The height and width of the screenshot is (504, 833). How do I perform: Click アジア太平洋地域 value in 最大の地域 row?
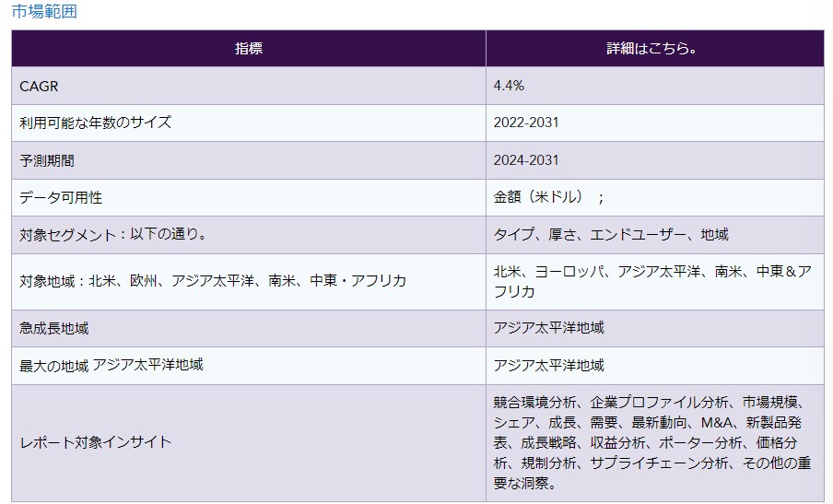click(x=654, y=366)
